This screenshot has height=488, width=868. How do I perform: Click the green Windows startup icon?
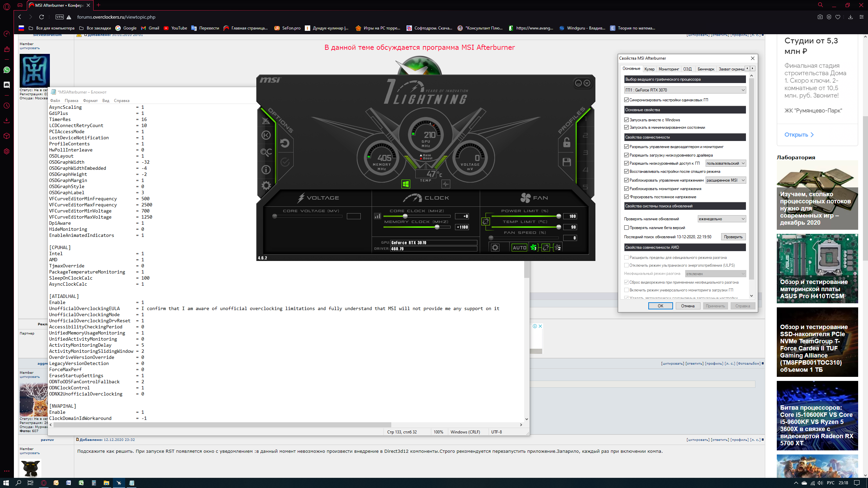406,184
